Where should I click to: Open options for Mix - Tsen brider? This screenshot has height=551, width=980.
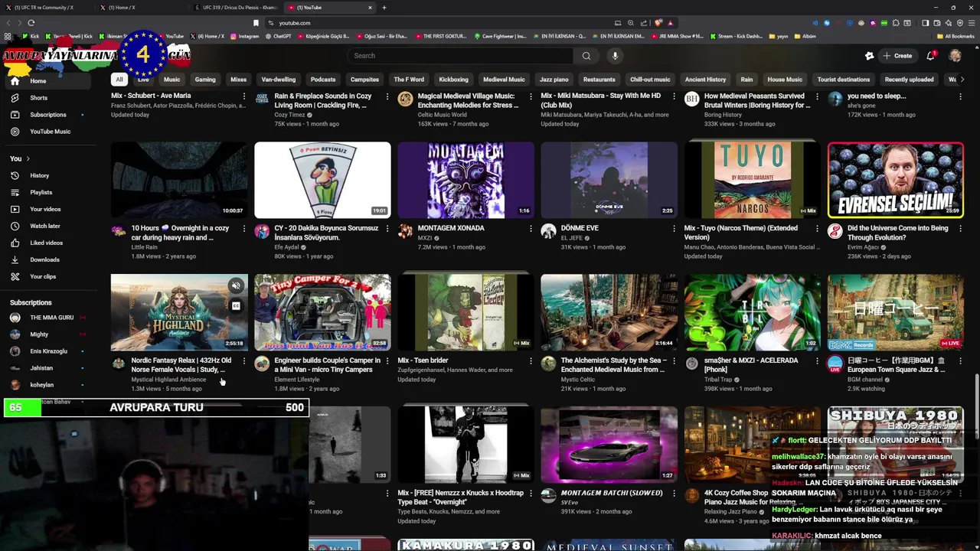point(531,360)
